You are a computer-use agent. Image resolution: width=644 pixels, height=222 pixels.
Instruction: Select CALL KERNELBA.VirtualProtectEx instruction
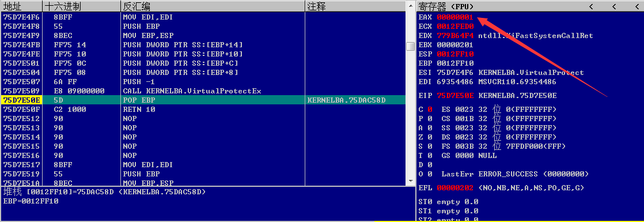coord(192,91)
